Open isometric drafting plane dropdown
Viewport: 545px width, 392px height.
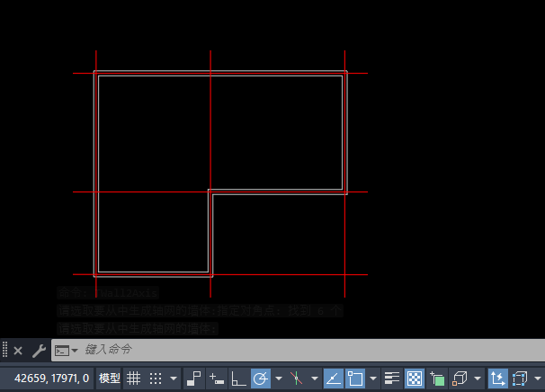click(315, 379)
